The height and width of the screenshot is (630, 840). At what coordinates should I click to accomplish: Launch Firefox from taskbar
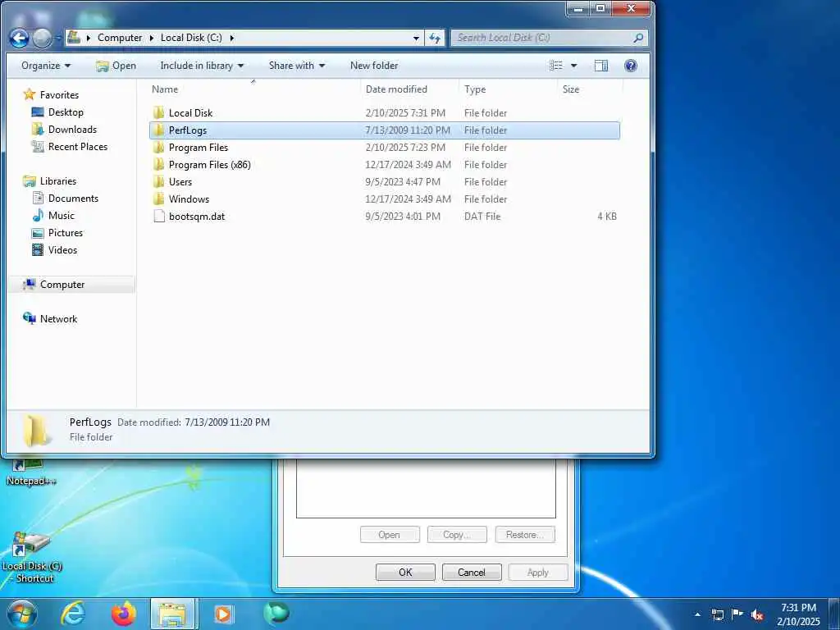click(x=123, y=614)
